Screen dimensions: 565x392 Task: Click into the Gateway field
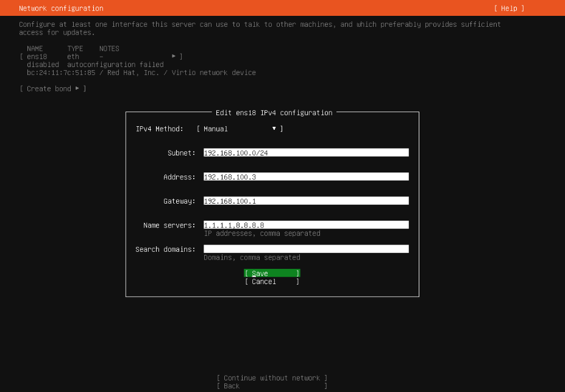(305, 201)
